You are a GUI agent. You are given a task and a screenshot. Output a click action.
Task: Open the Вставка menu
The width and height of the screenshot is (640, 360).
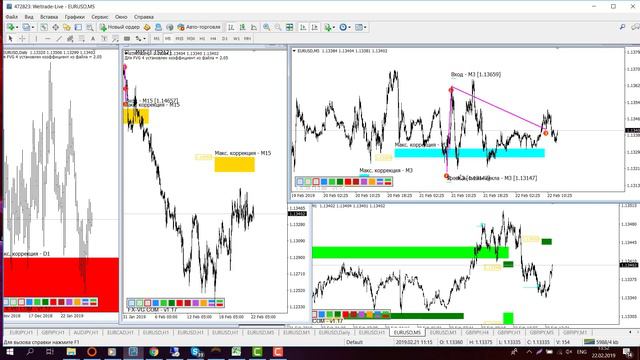point(49,17)
